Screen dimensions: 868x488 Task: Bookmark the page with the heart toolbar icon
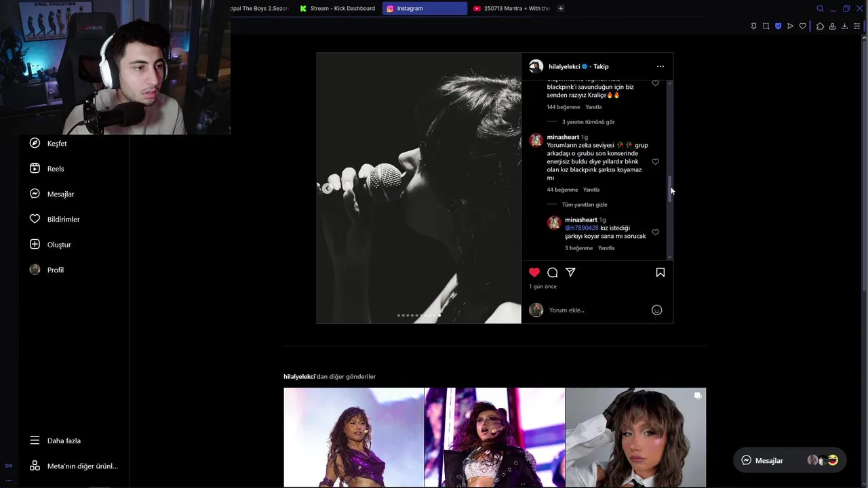[x=802, y=26]
